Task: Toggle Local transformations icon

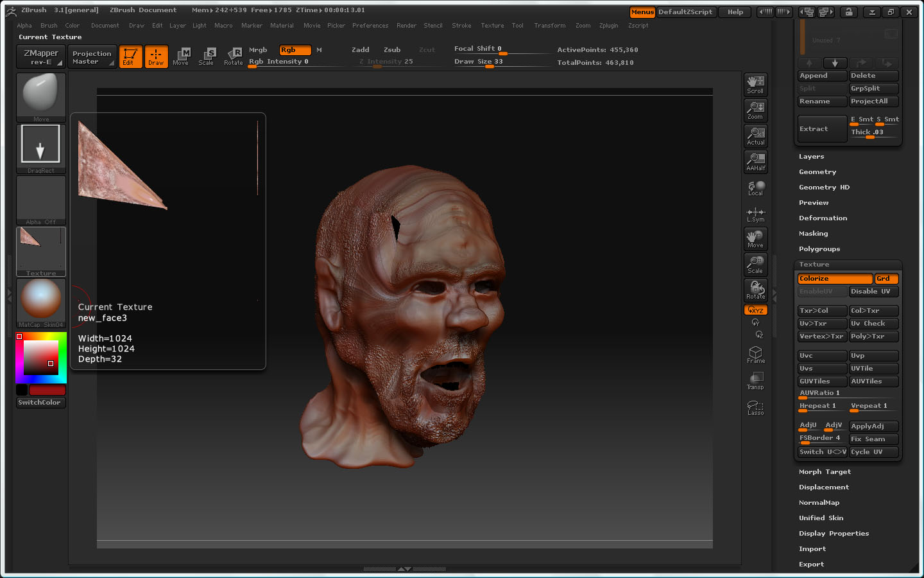Action: (x=756, y=188)
